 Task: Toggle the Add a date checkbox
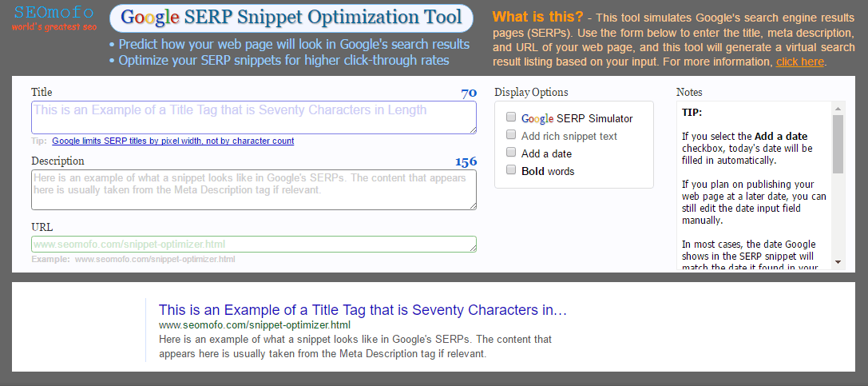point(511,153)
